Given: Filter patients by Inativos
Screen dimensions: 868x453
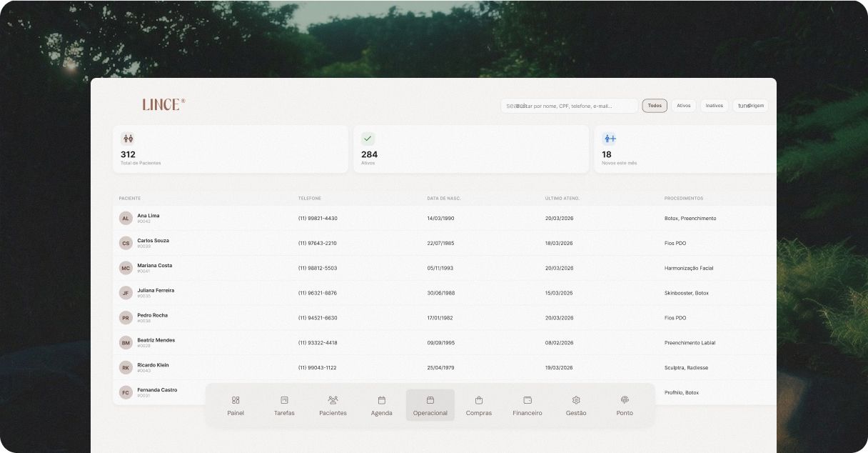Looking at the screenshot, I should pyautogui.click(x=714, y=106).
